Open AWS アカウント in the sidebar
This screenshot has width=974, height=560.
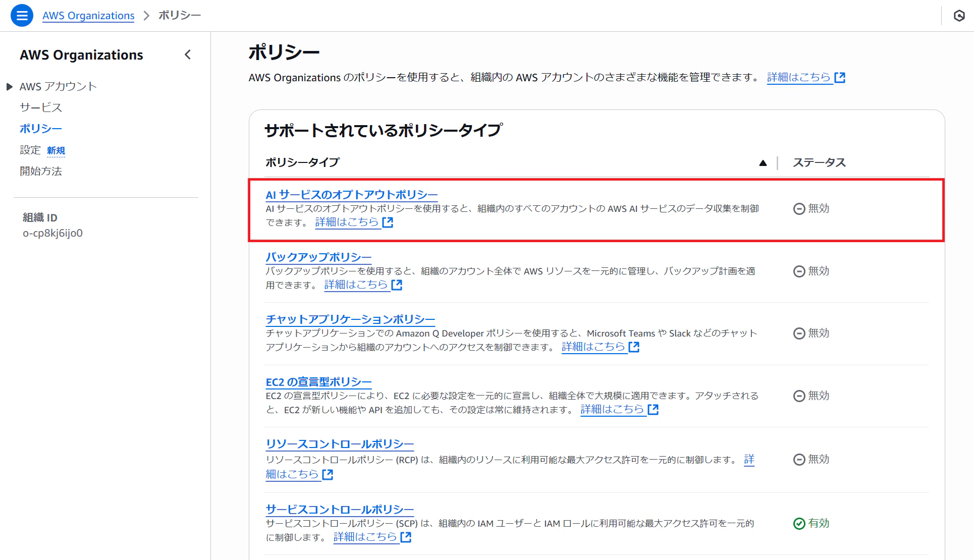[58, 87]
